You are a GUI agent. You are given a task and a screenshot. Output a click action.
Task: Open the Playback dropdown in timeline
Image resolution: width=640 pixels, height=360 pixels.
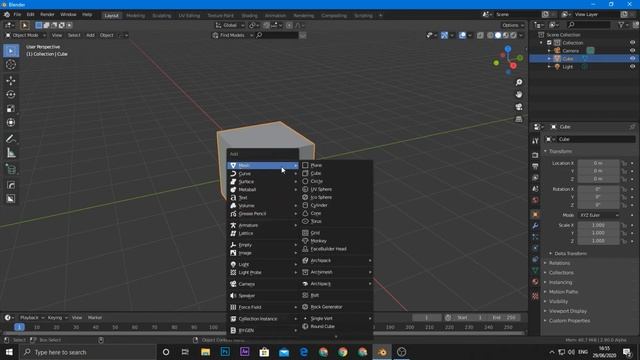click(32, 318)
